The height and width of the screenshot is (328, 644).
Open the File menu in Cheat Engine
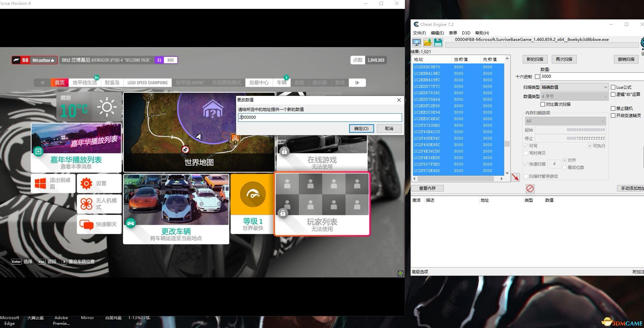click(419, 33)
